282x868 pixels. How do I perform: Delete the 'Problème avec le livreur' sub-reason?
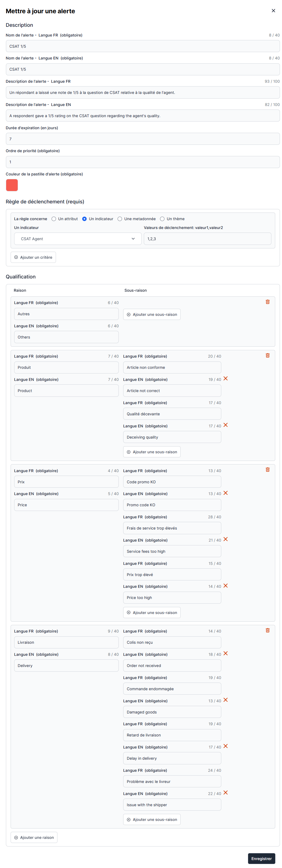click(226, 793)
